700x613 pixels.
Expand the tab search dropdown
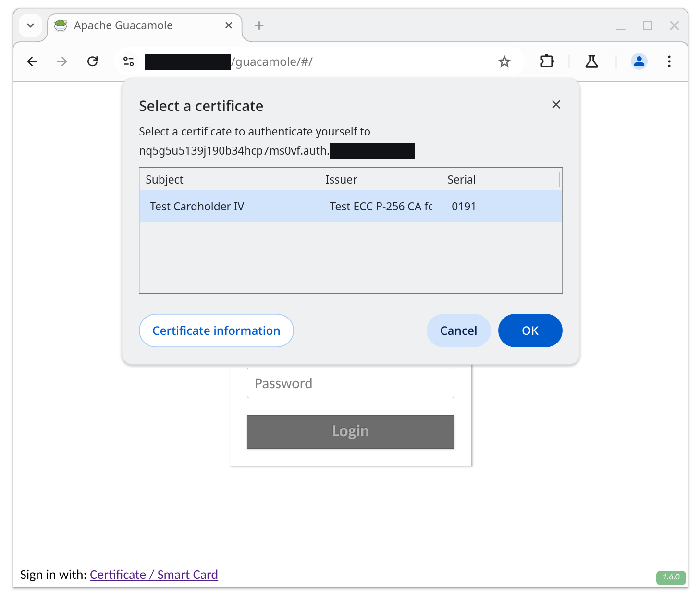[x=31, y=25]
